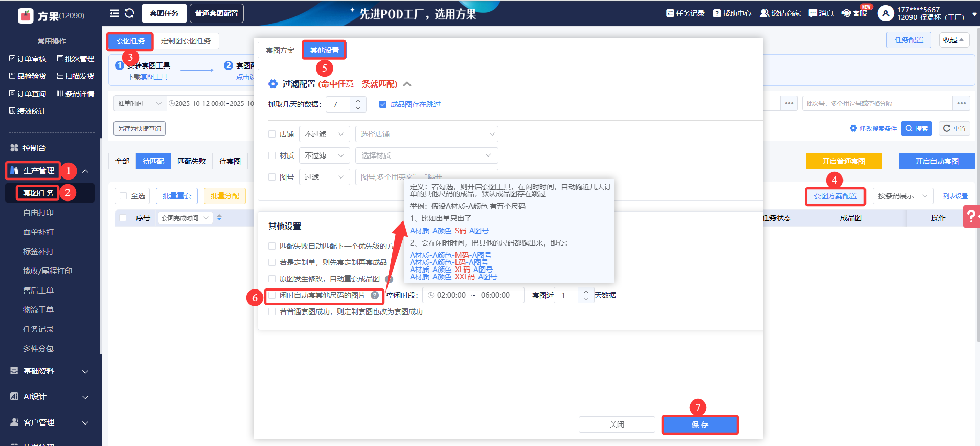Open the 绩效统计 shortcut
This screenshot has height=446, width=980.
point(28,111)
